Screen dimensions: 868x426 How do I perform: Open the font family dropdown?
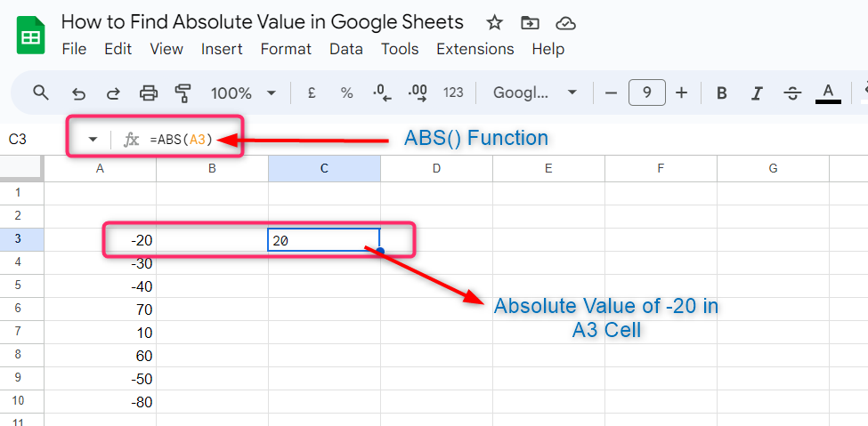[534, 92]
